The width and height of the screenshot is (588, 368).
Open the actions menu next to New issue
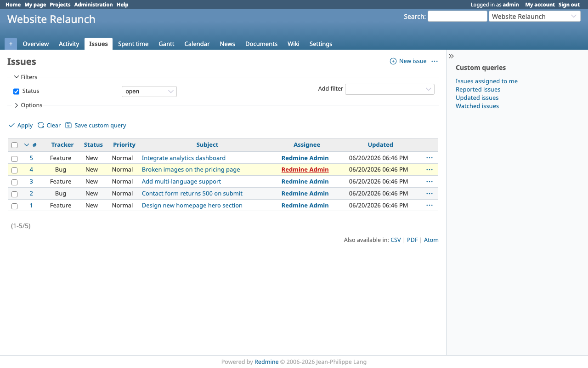[x=435, y=61]
